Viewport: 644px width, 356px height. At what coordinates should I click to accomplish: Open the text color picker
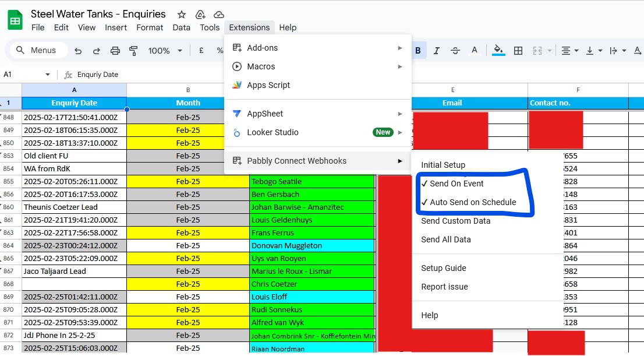pos(475,51)
